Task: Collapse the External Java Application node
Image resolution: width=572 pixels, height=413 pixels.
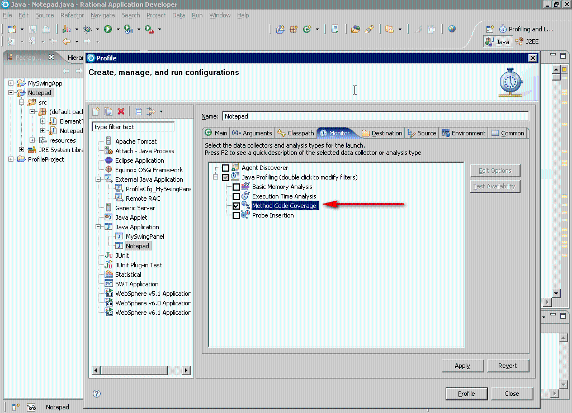Action: 98,179
